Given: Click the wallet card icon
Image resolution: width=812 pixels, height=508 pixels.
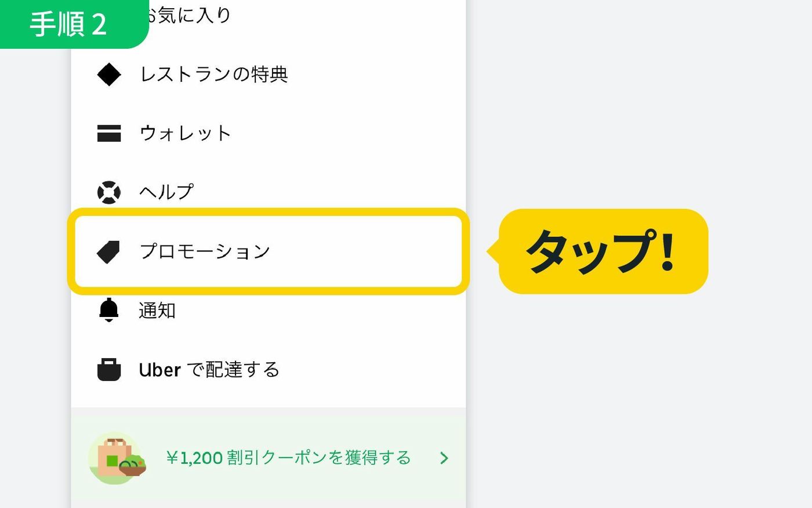Looking at the screenshot, I should click(x=109, y=133).
